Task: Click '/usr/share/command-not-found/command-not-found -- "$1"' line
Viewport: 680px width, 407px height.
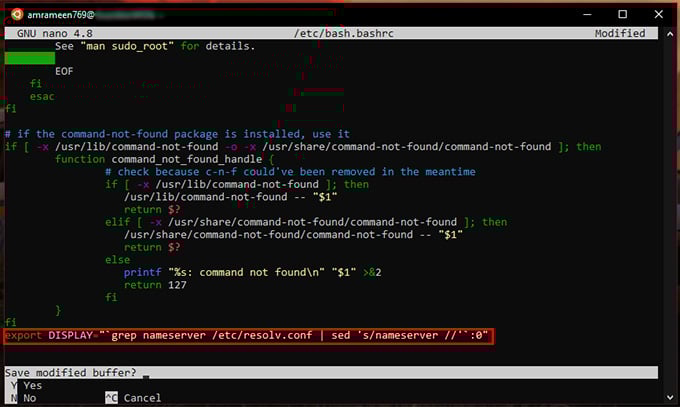Action: [x=293, y=235]
